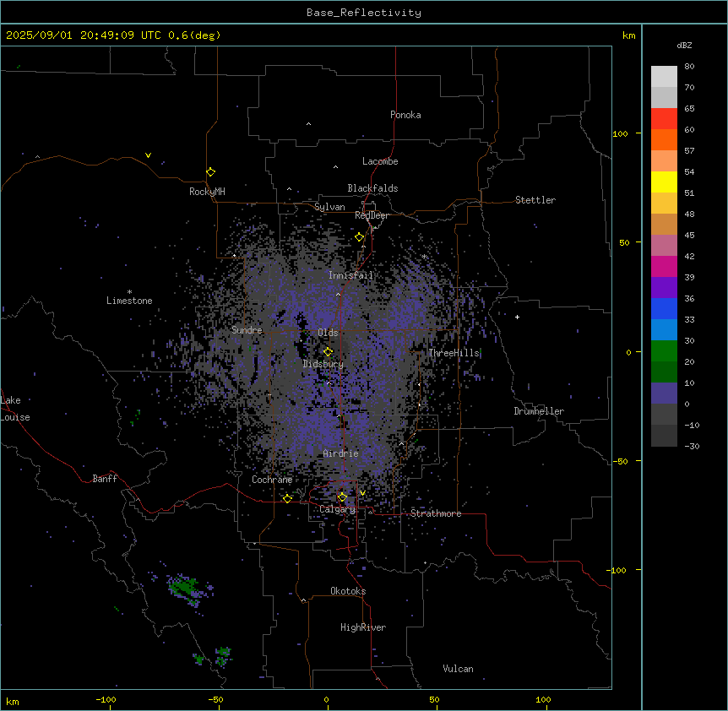
Task: Click the yellow diamond marker south of RedDeer
Action: (360, 237)
